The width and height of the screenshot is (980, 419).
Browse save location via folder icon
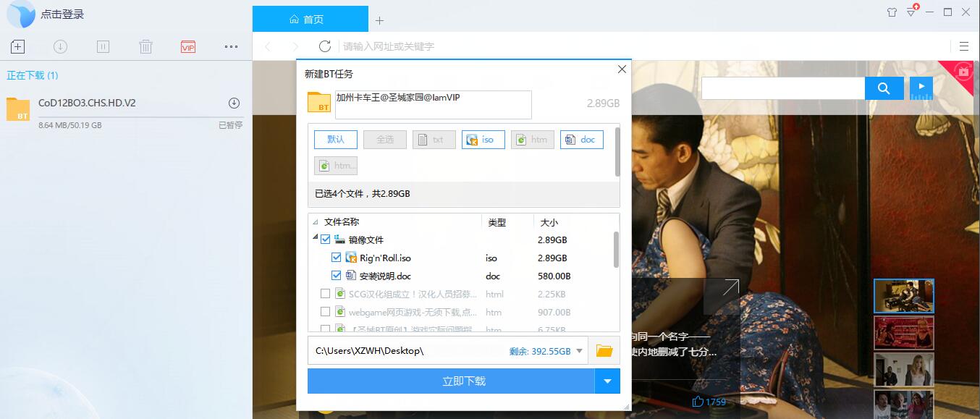pos(604,351)
